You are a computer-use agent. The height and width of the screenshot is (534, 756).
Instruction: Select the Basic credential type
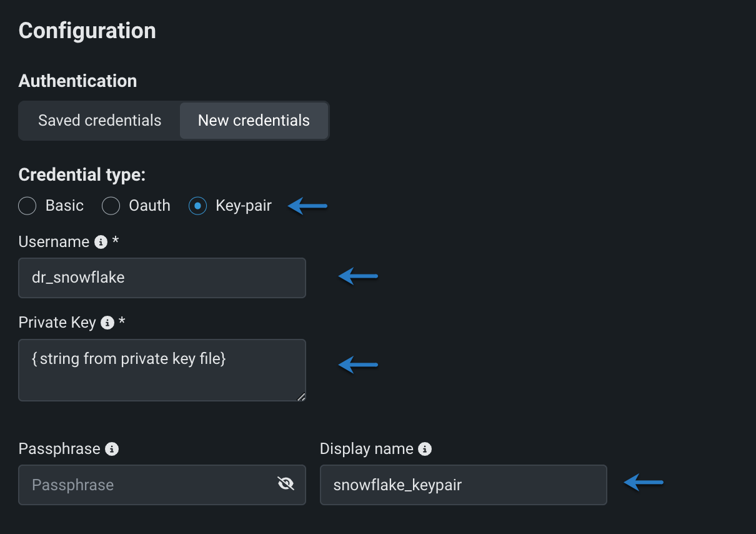tap(27, 206)
